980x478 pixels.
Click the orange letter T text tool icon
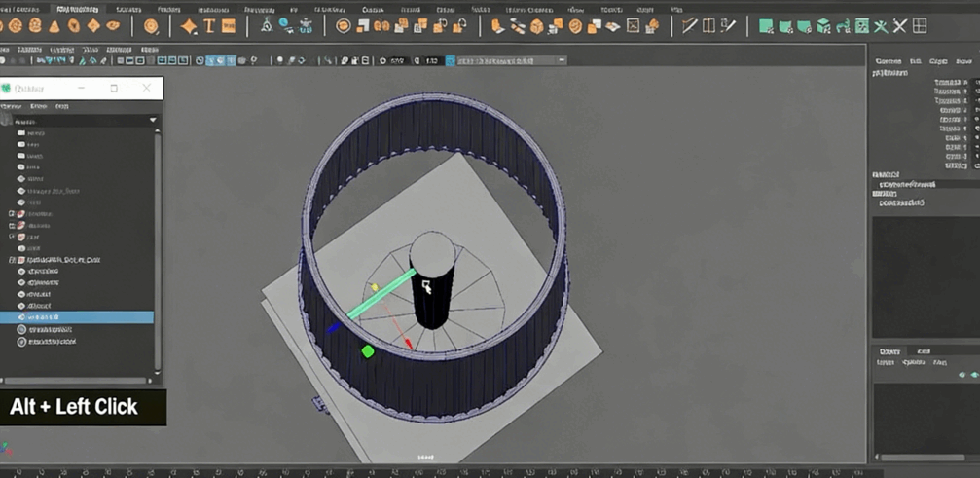coord(209,26)
